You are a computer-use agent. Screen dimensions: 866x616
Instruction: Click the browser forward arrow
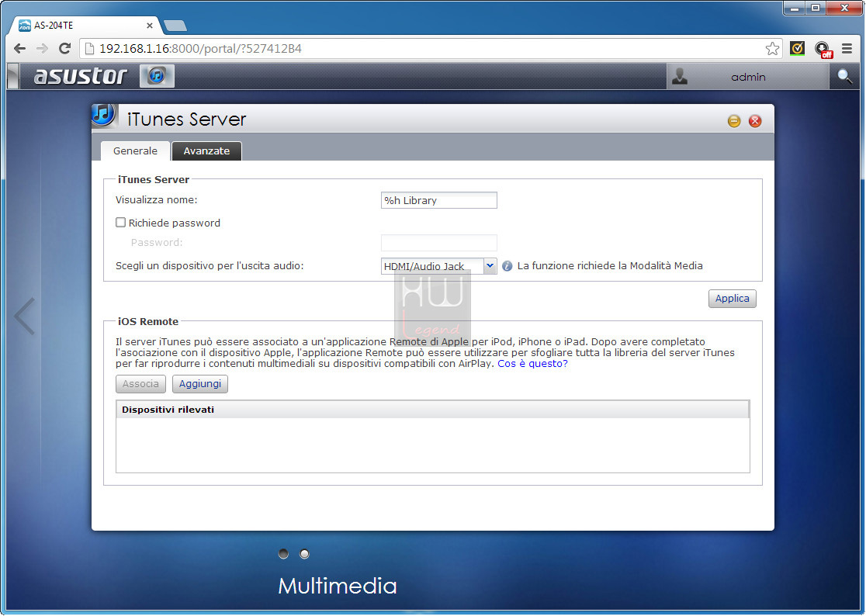click(x=42, y=49)
